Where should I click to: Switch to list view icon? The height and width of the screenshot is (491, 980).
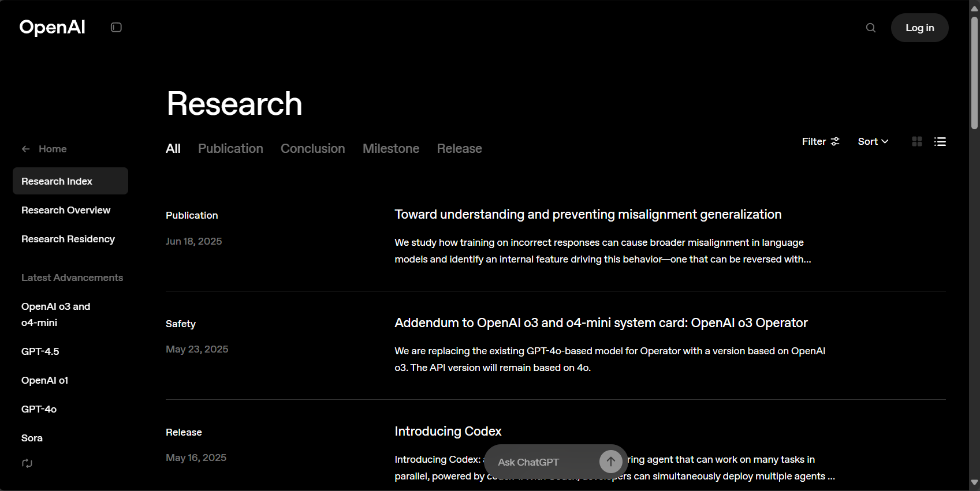tap(940, 141)
